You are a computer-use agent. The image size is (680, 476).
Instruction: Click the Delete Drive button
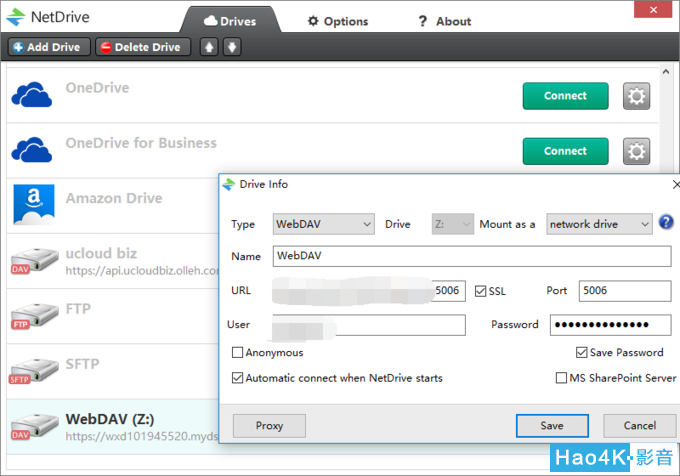[143, 47]
